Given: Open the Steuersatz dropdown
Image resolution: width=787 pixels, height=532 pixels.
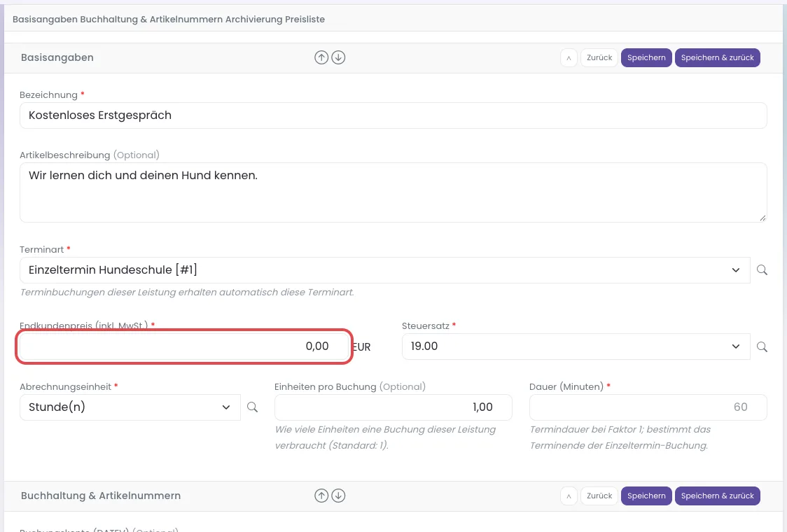Looking at the screenshot, I should click(576, 346).
